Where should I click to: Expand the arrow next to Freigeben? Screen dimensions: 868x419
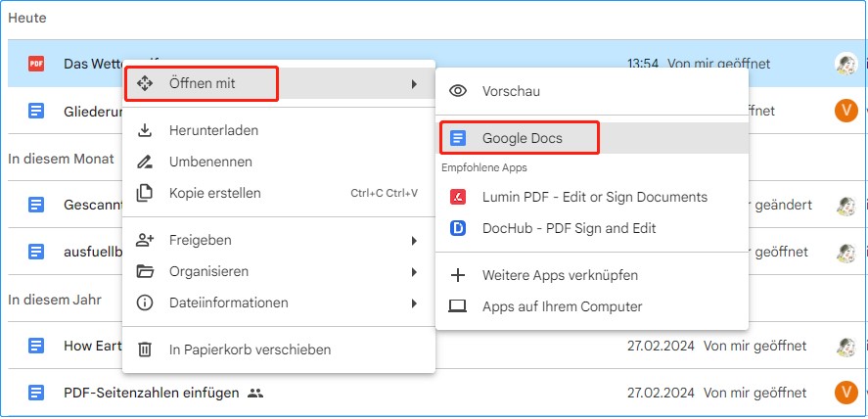[x=414, y=241]
